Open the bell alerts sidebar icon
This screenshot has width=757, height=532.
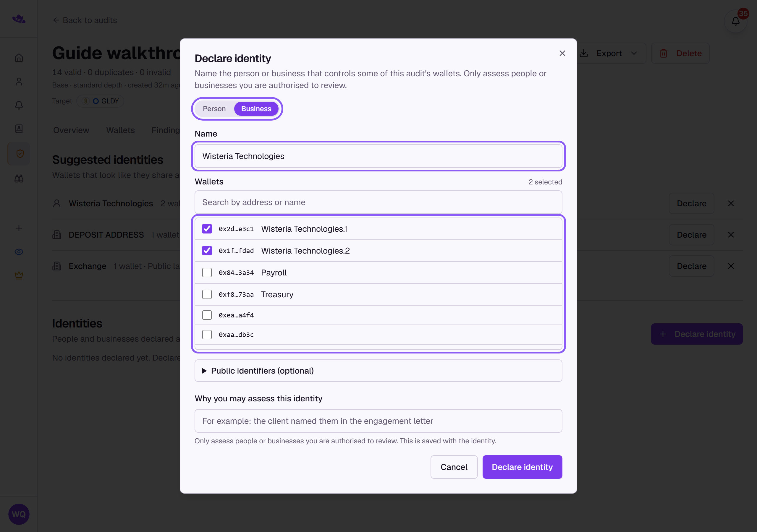[x=19, y=105]
